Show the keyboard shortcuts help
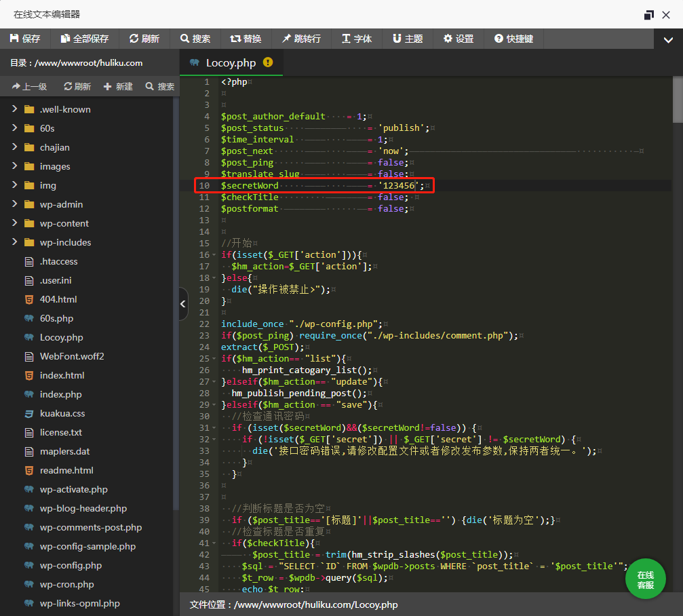 (513, 39)
